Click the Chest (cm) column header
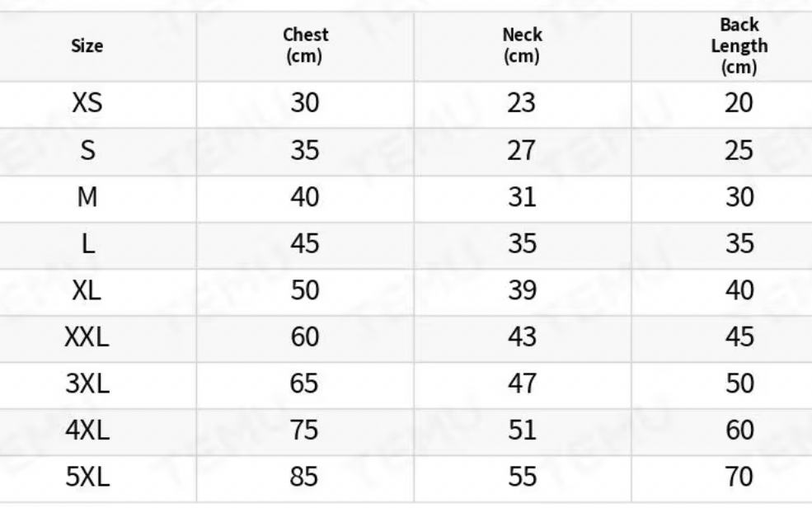Image resolution: width=812 pixels, height=508 pixels. 305,46
